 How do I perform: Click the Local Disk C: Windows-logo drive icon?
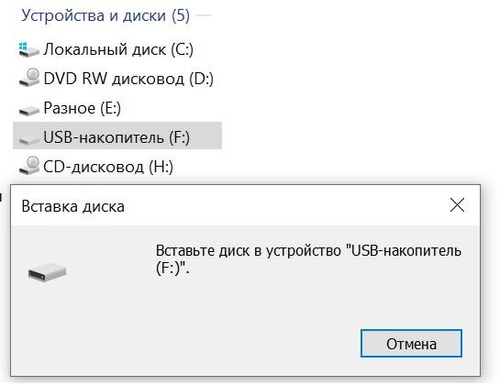coord(29,50)
